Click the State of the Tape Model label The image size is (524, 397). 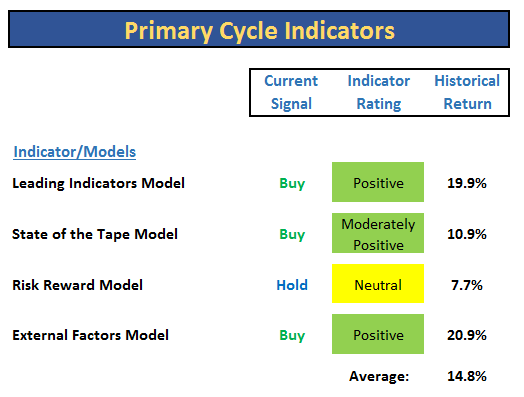click(x=95, y=234)
